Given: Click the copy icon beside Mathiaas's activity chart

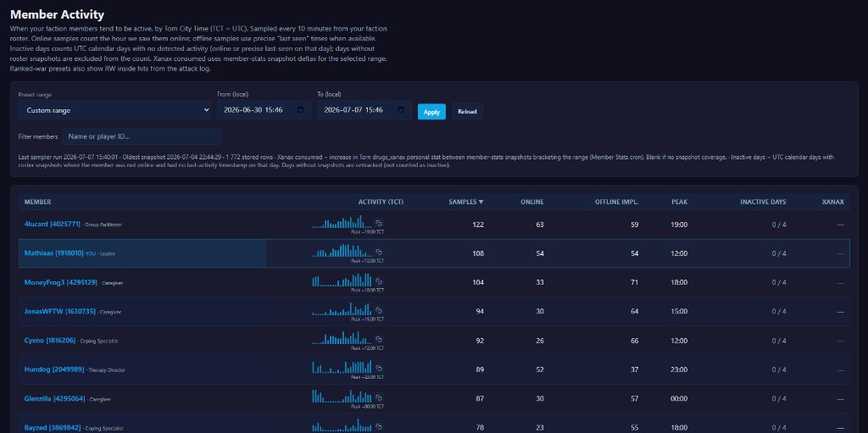Looking at the screenshot, I should pyautogui.click(x=379, y=252).
